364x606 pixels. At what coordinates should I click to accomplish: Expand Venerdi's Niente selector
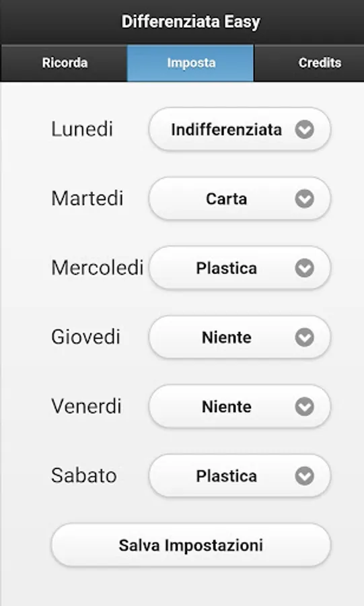[240, 407]
